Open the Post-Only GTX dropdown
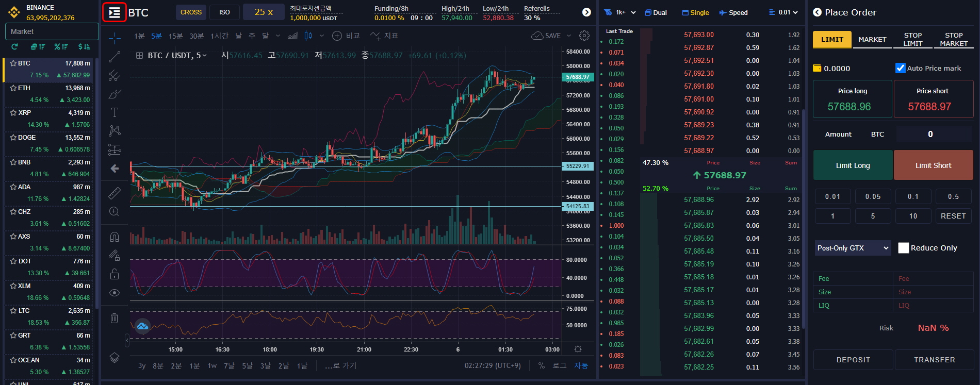 click(853, 248)
